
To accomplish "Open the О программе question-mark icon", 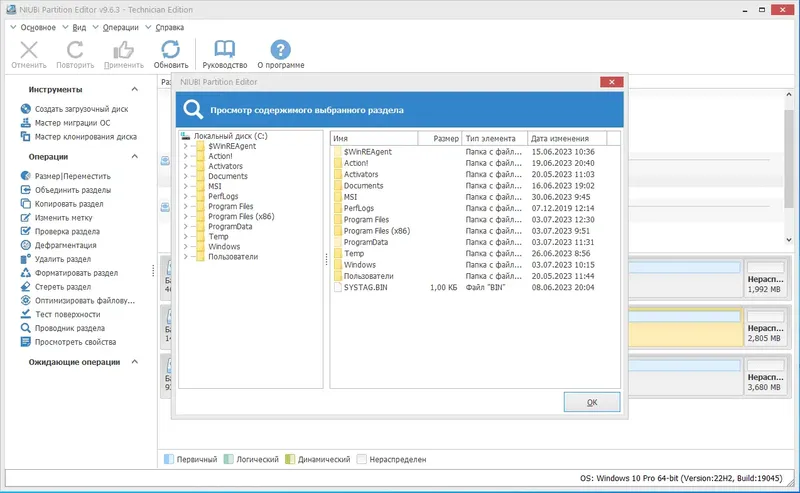I will pos(280,50).
